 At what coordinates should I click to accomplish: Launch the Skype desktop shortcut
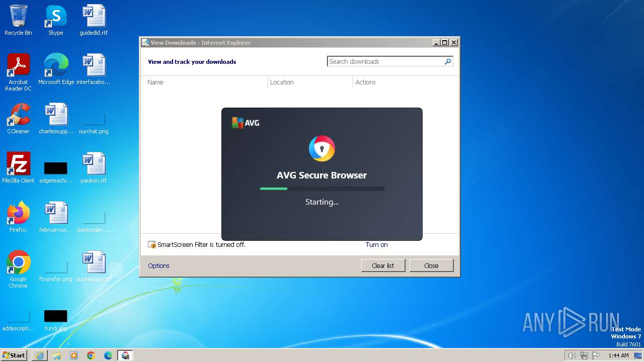pyautogui.click(x=56, y=20)
